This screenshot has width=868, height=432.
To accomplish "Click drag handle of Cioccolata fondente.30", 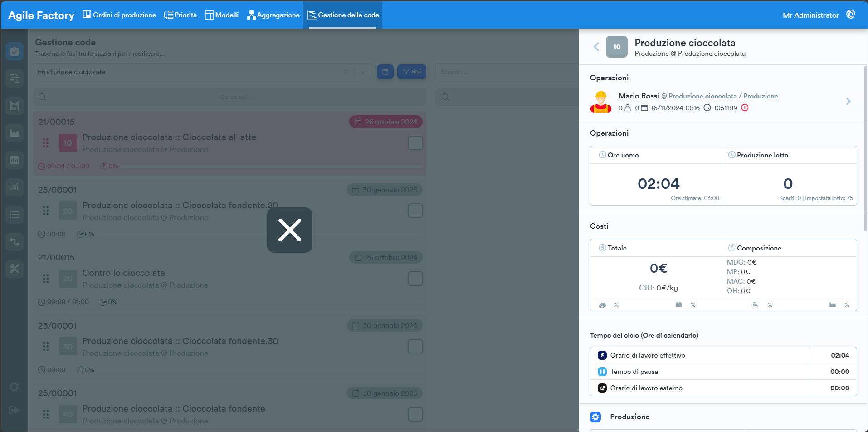I will point(46,346).
